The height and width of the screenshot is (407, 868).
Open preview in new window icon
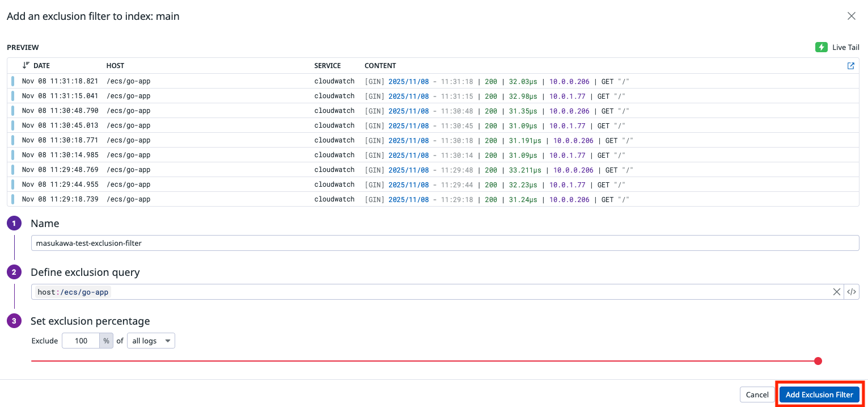click(850, 66)
